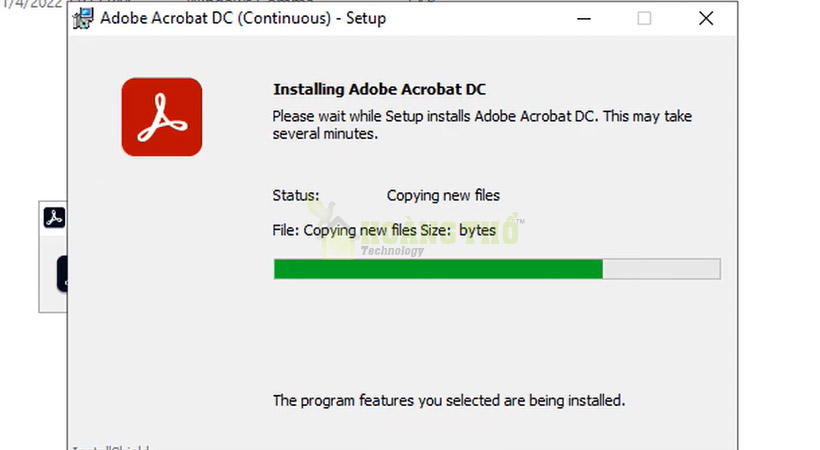Close the Adobe Acrobat DC Setup dialog
Viewport: 820px width, 450px height.
(706, 19)
